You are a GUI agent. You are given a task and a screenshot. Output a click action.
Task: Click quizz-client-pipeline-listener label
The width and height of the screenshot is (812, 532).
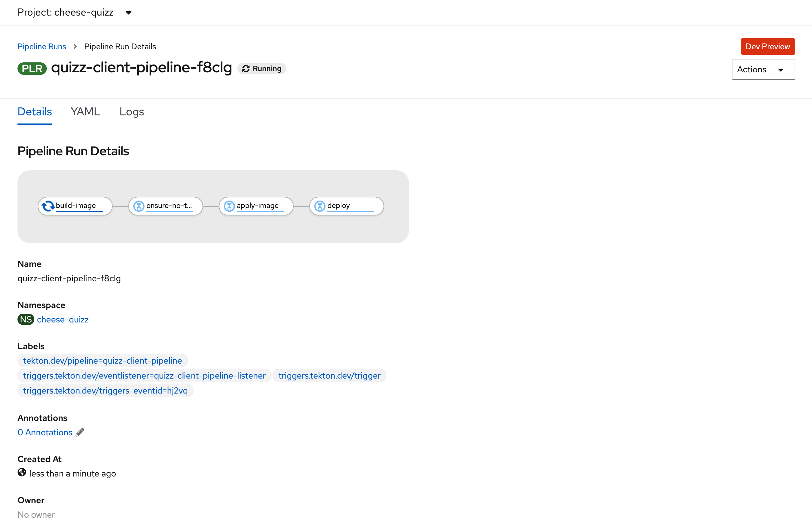click(144, 375)
